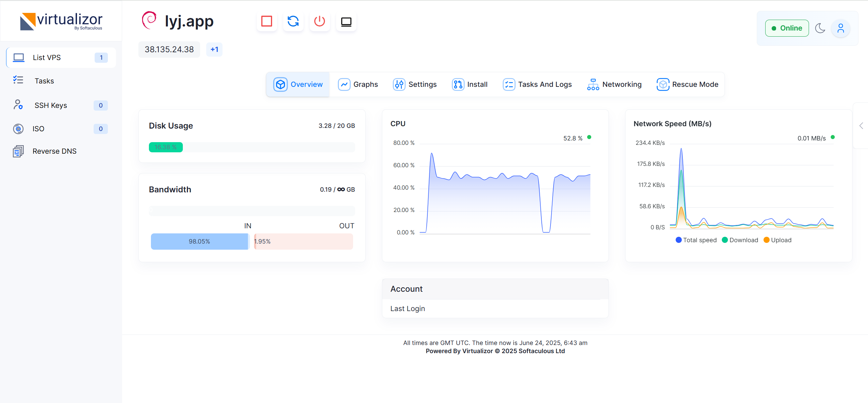Click the Bandwidth OUT 1.95% bar
The image size is (868, 403).
tap(304, 242)
